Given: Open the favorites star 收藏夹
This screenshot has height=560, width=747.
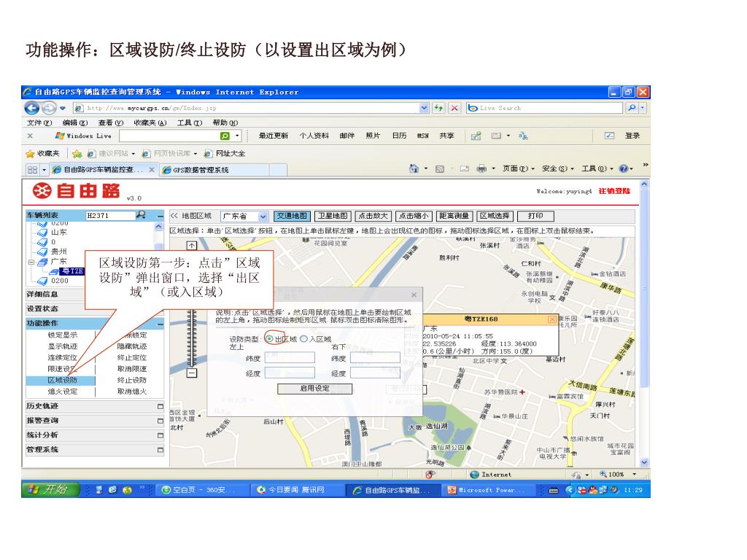Looking at the screenshot, I should click(x=43, y=153).
